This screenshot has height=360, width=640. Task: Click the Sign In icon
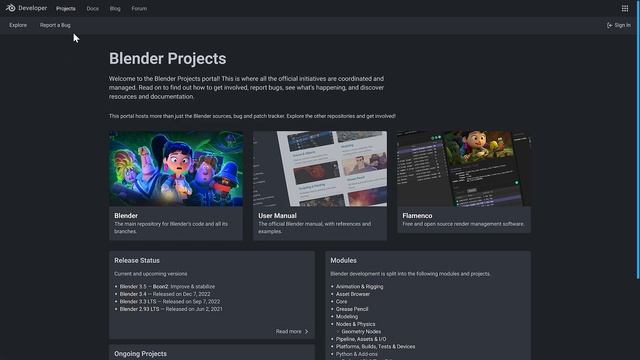pyautogui.click(x=609, y=25)
